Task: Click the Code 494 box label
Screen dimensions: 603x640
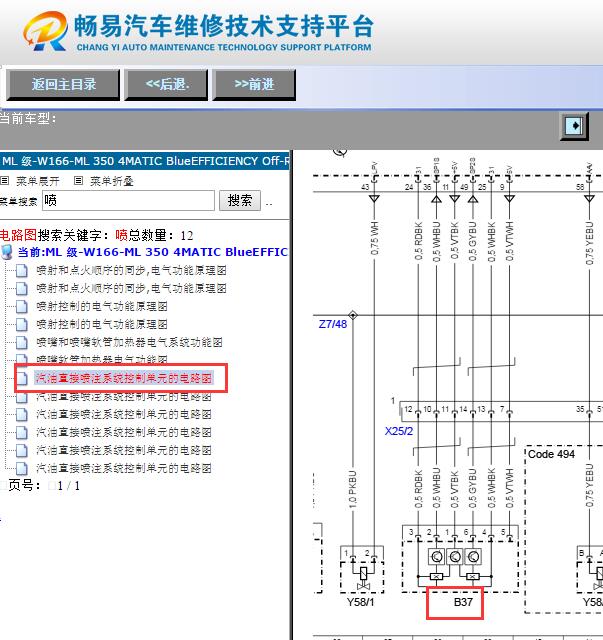Action: point(551,454)
